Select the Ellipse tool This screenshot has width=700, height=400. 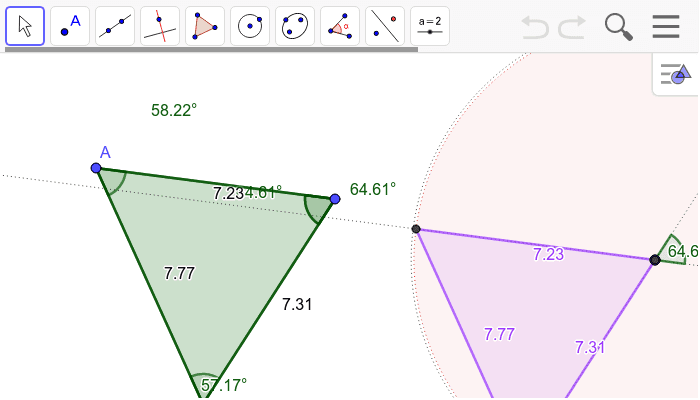pyautogui.click(x=295, y=26)
